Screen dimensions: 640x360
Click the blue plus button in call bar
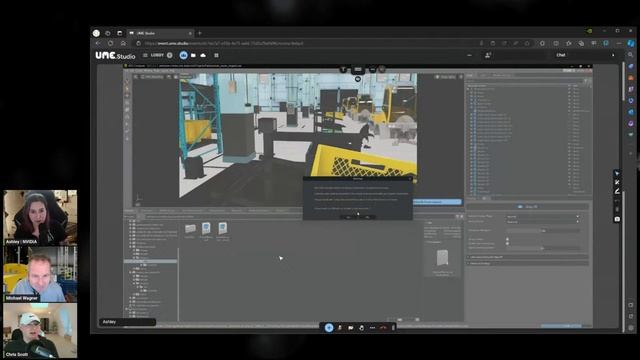329,327
